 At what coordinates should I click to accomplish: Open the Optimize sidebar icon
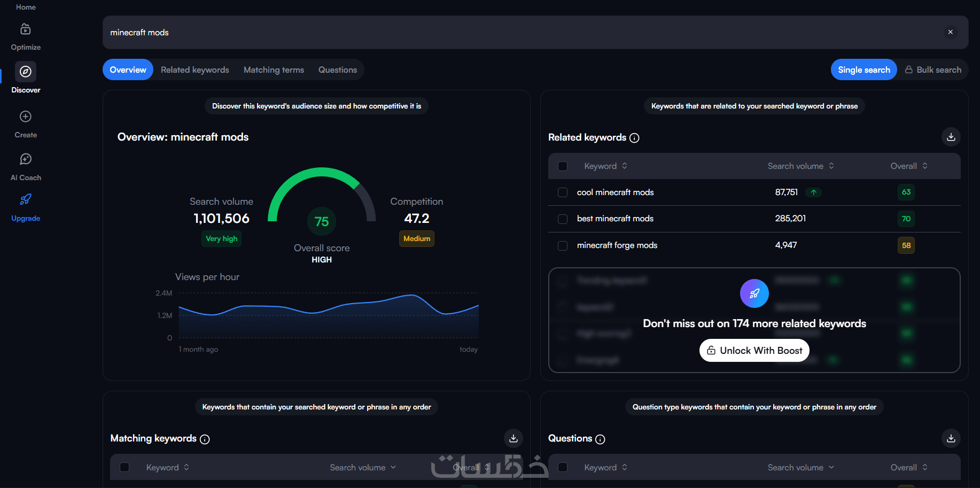click(x=26, y=29)
